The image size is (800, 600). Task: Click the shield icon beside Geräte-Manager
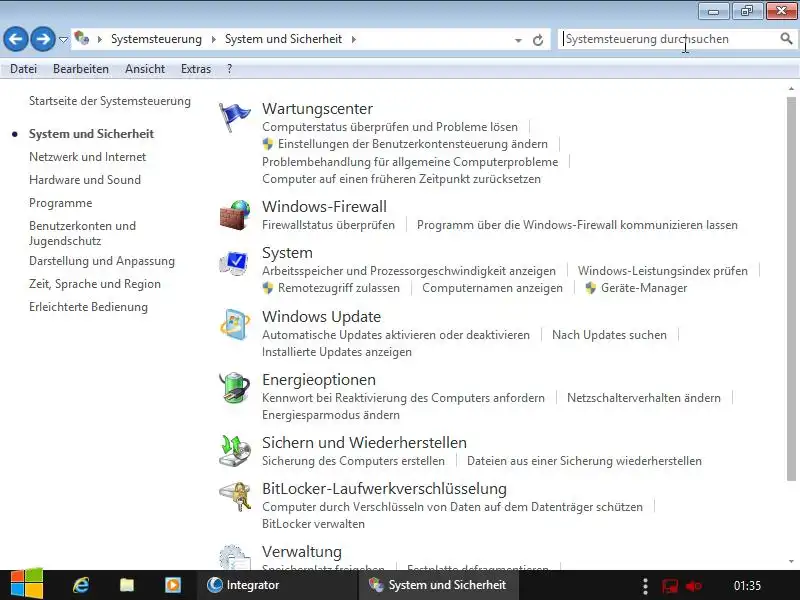coord(590,288)
